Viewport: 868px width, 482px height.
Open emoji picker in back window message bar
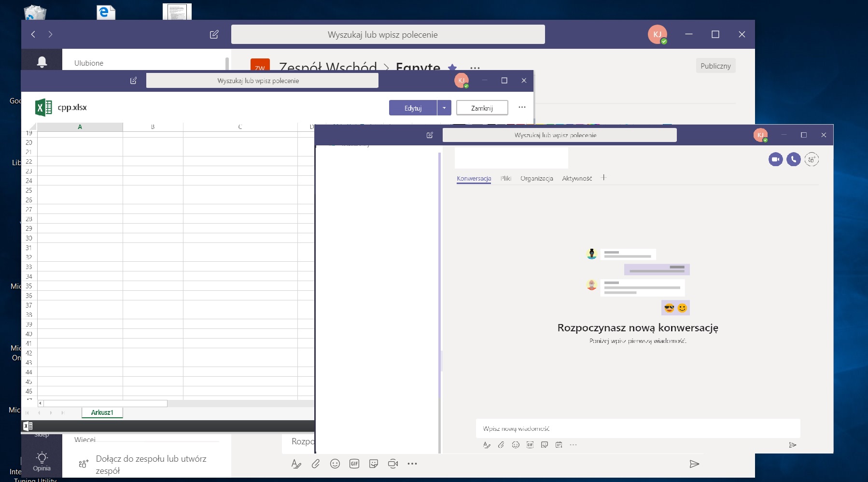[335, 464]
